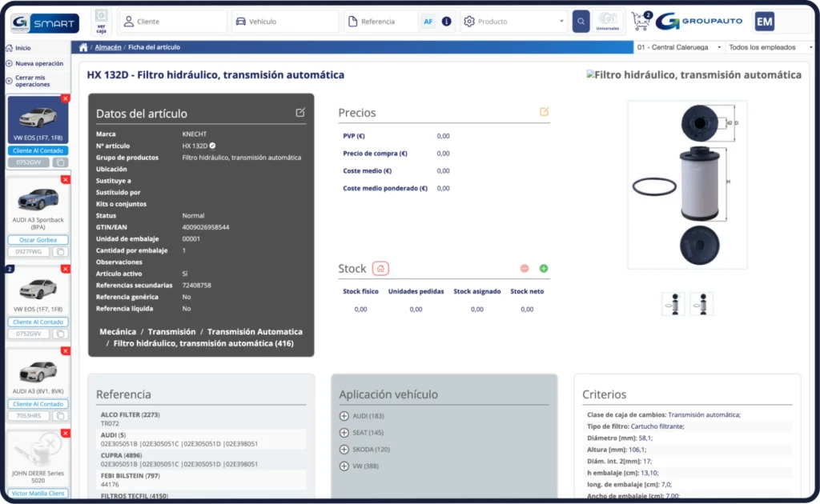Click the 'Cartucho filtrante' criterion value
The image size is (820, 504).
click(x=657, y=426)
